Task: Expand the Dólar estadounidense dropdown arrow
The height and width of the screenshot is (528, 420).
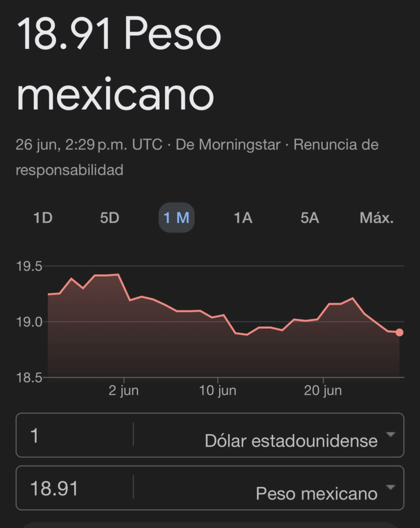Action: [390, 435]
